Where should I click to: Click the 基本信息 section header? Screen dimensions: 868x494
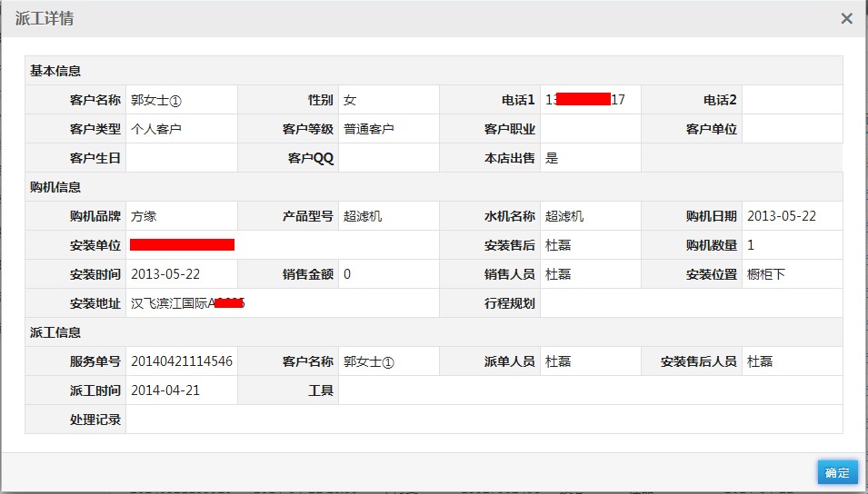click(55, 71)
